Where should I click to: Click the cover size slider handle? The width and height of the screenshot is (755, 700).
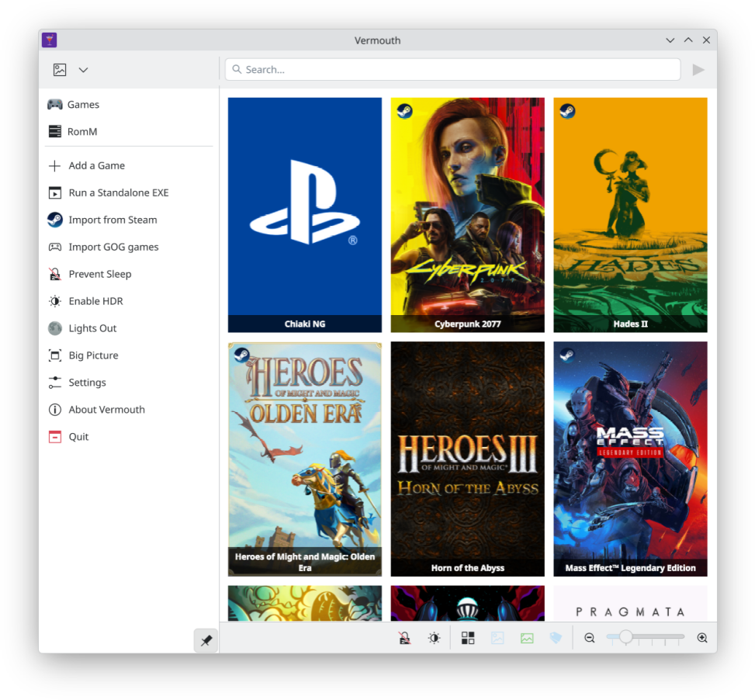(625, 637)
